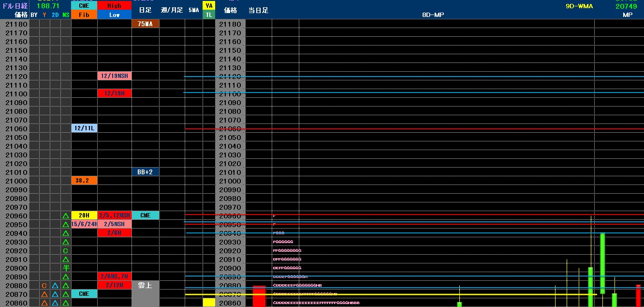The width and height of the screenshot is (644, 307).
Task: Click the DEFFGGGGGG profile row at 20900
Action: (287, 268)
